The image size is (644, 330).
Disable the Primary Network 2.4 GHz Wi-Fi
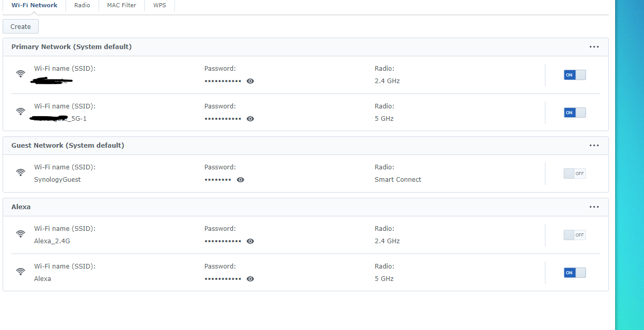(574, 74)
